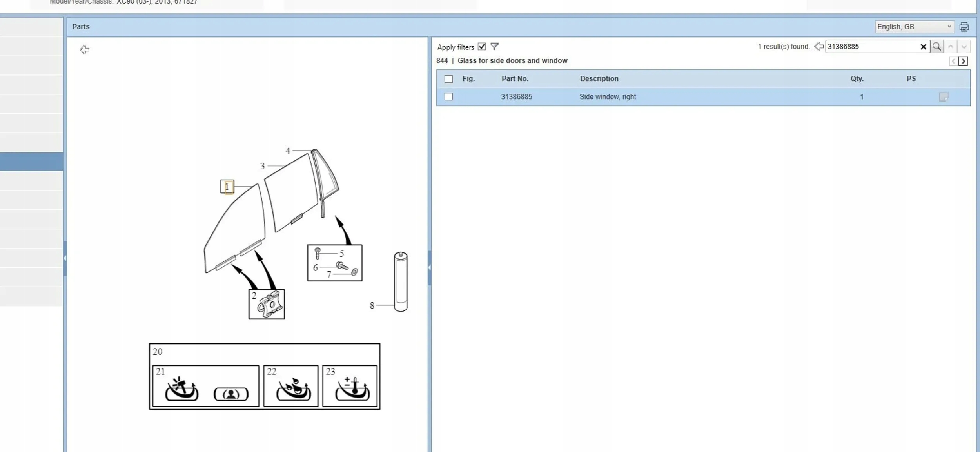Click the magnifier search button
The width and height of the screenshot is (980, 452).
[x=936, y=47]
